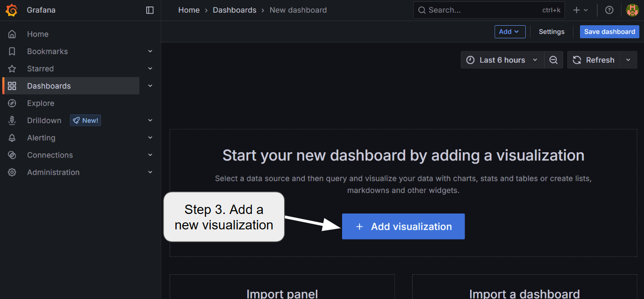Image resolution: width=644 pixels, height=299 pixels.
Task: Open Explore in the sidebar menu
Action: pos(41,103)
